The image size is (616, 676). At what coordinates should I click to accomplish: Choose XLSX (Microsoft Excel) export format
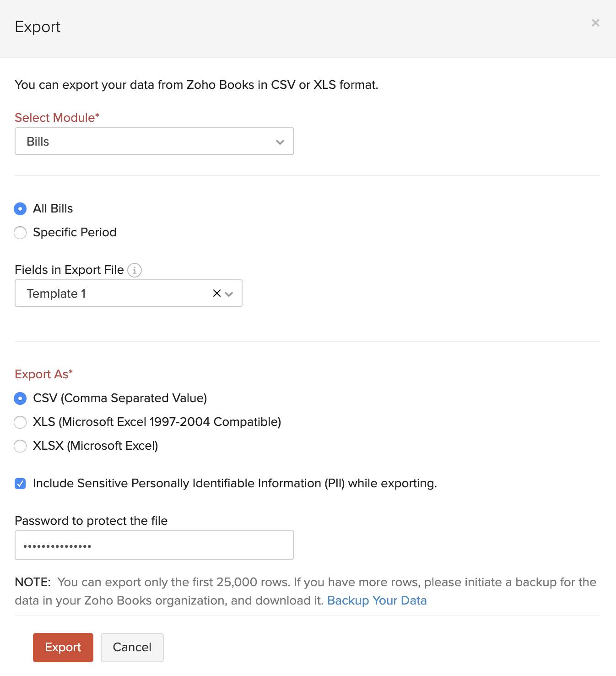point(20,446)
